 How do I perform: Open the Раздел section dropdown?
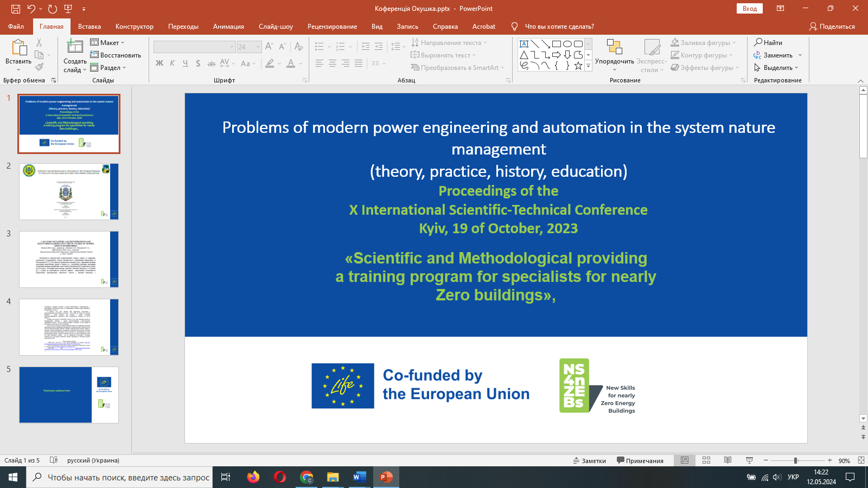point(108,68)
